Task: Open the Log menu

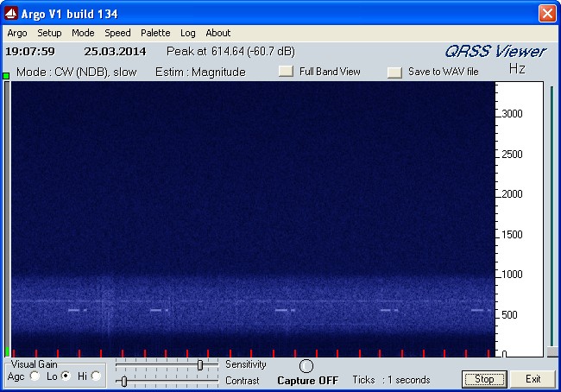Action: [x=188, y=34]
